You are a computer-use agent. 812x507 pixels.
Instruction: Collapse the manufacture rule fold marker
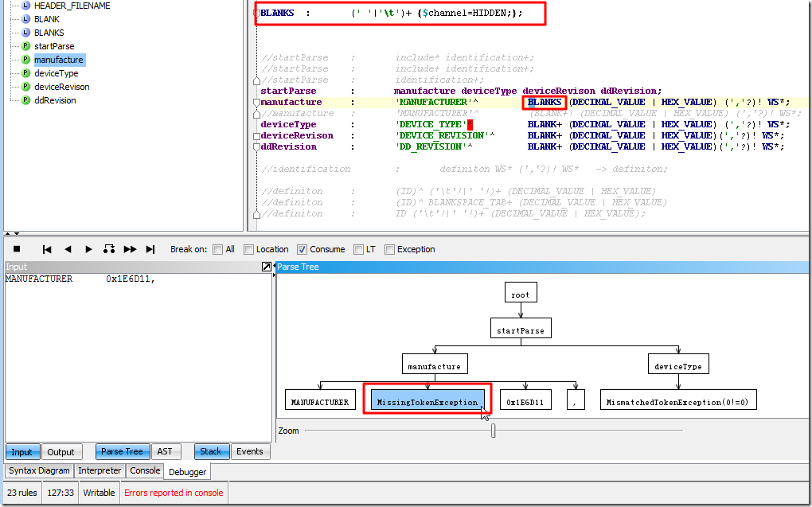[256, 103]
